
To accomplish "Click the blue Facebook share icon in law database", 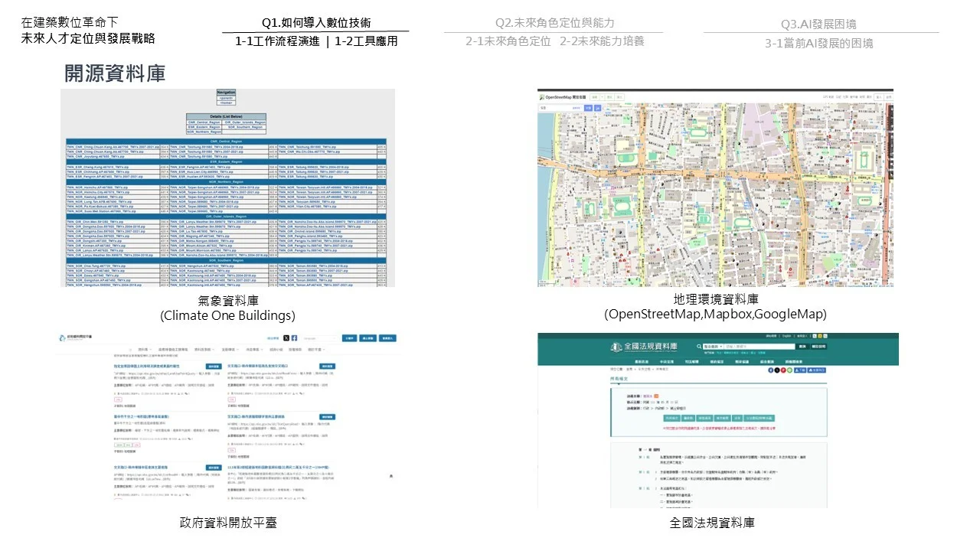I will tap(771, 370).
